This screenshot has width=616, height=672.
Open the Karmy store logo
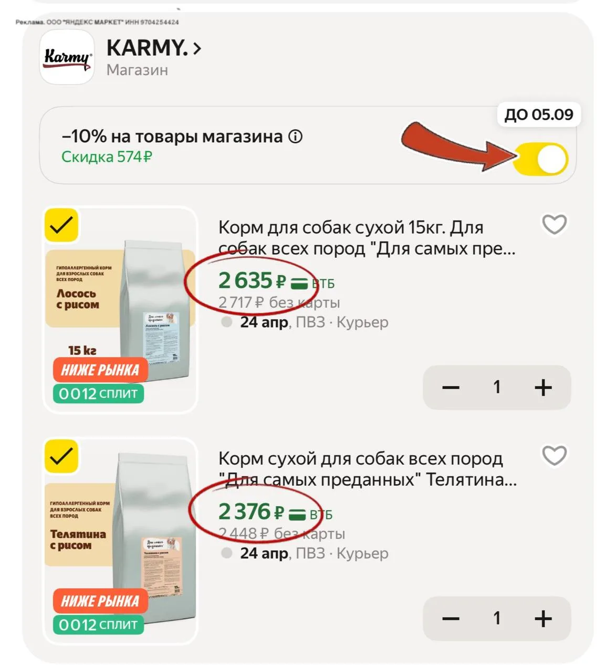coord(67,57)
